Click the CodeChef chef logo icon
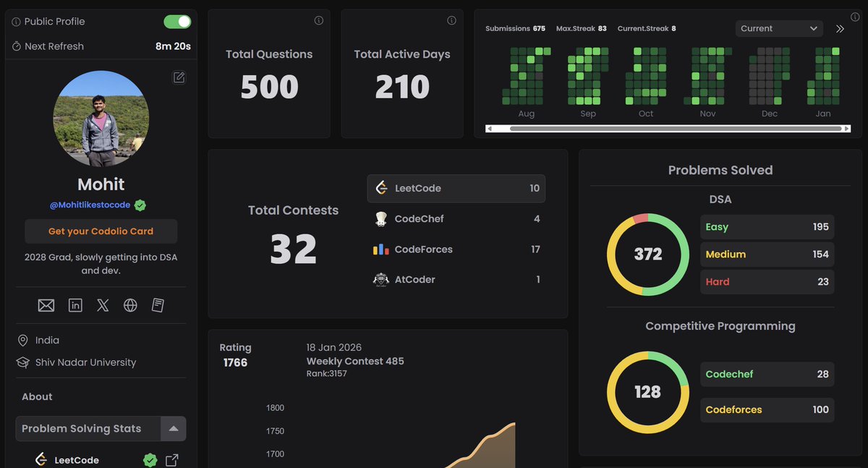This screenshot has height=468, width=868. (381, 218)
